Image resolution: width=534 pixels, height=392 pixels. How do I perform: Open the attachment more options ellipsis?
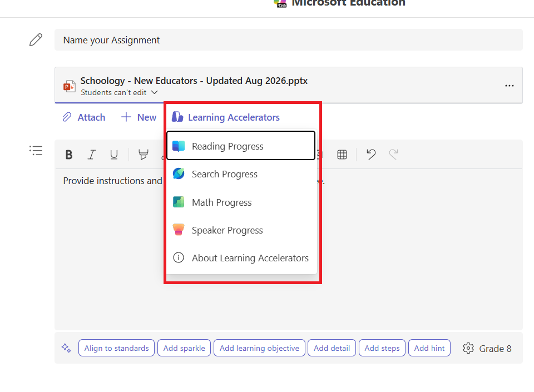point(509,86)
